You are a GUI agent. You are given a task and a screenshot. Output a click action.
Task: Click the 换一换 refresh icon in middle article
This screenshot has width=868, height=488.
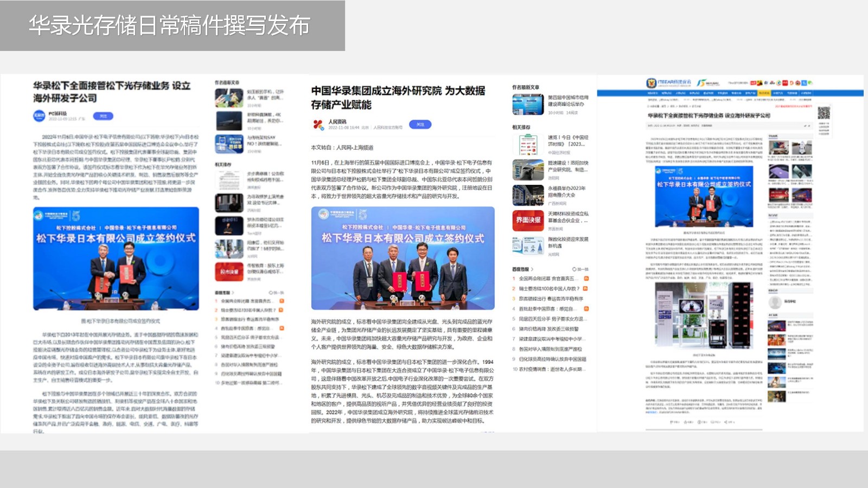click(575, 269)
